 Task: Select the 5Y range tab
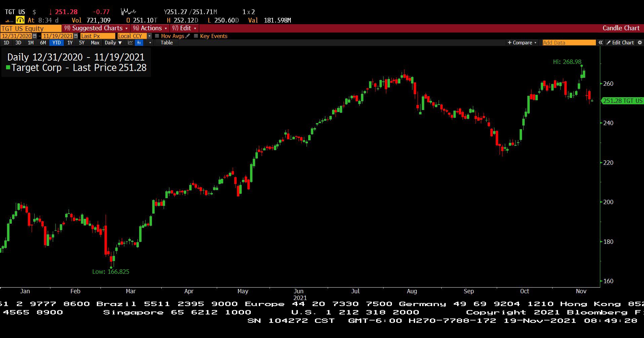tap(82, 43)
